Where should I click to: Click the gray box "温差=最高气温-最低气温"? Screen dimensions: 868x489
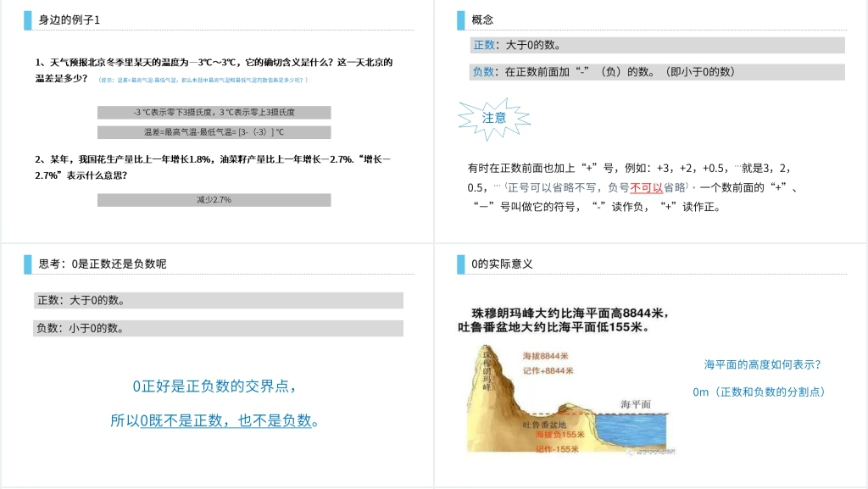(214, 132)
